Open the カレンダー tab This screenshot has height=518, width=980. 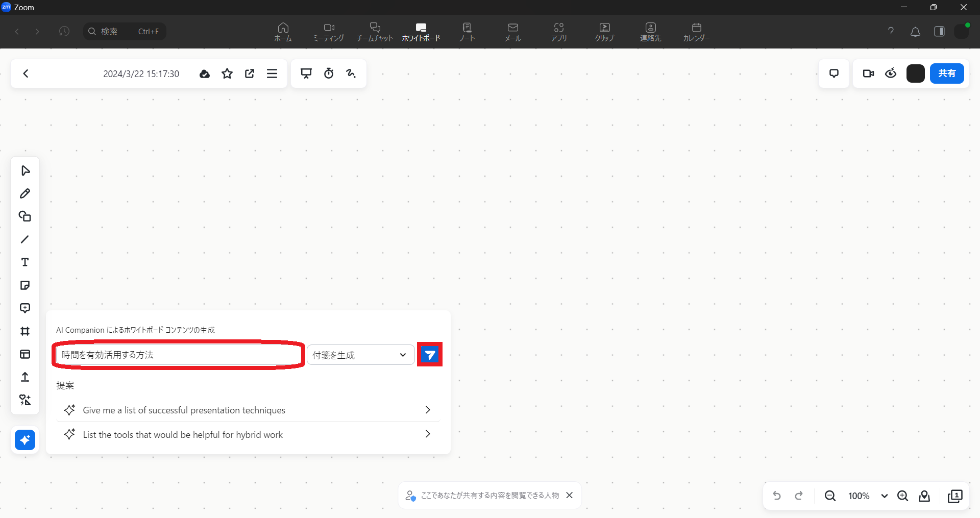696,32
